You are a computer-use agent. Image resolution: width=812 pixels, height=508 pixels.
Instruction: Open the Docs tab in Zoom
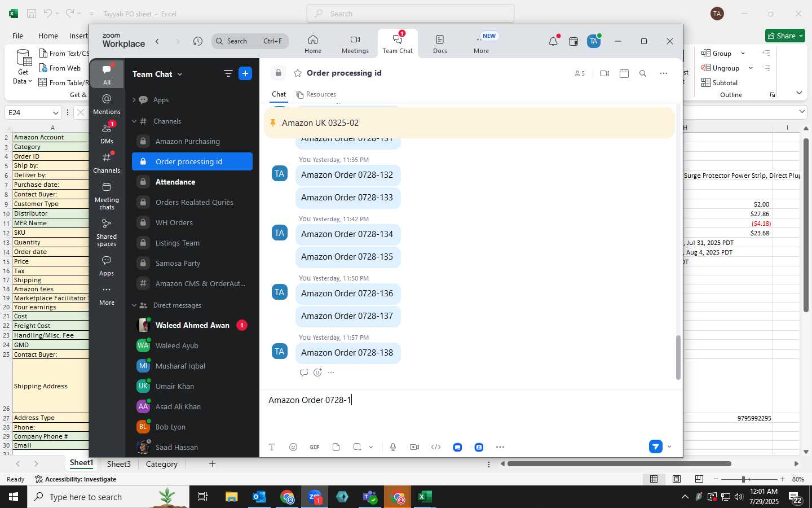coord(440,44)
